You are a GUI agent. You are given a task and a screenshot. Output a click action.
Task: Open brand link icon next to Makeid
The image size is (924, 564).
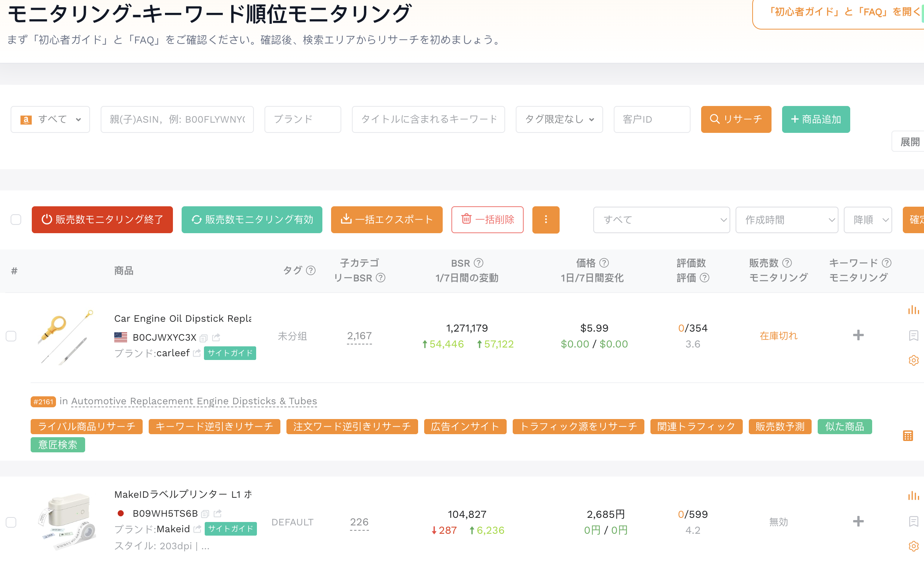click(197, 529)
